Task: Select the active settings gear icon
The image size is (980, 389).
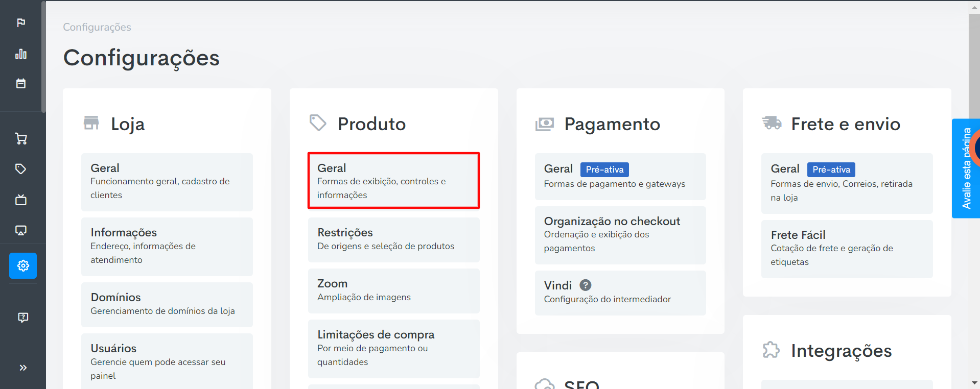Action: click(x=23, y=265)
